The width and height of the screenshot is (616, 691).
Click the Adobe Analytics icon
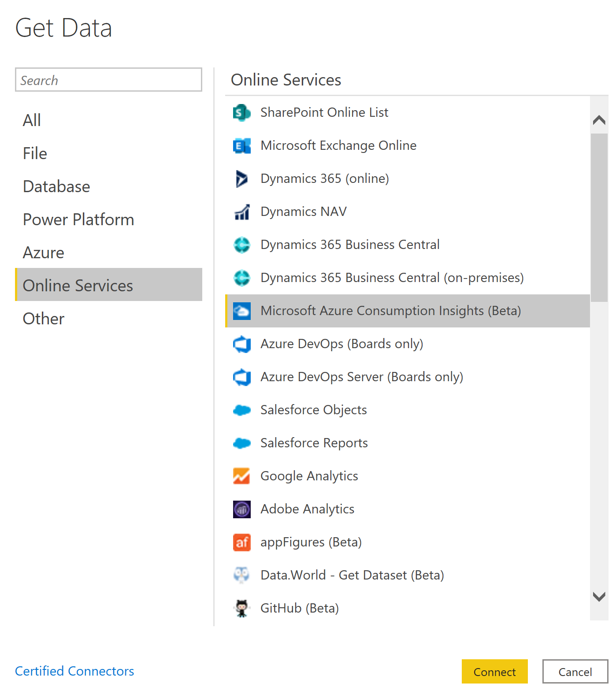(x=242, y=509)
